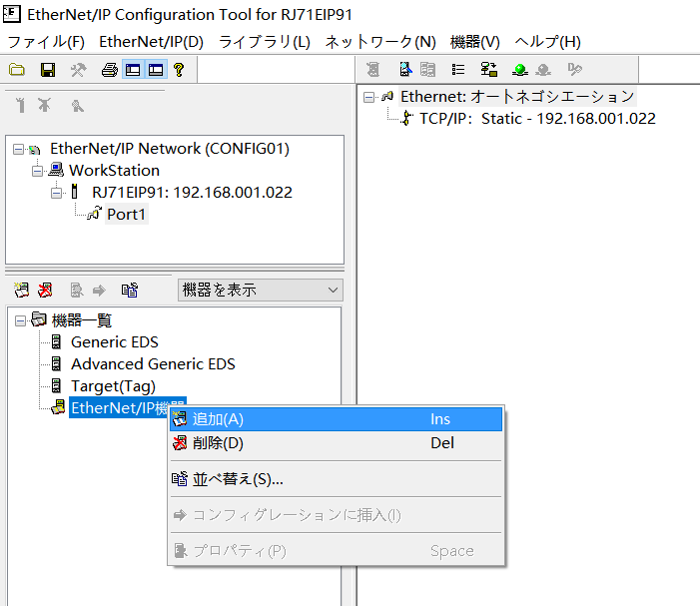Open the ライブラリ(L) menu
This screenshot has width=700, height=606.
(265, 42)
